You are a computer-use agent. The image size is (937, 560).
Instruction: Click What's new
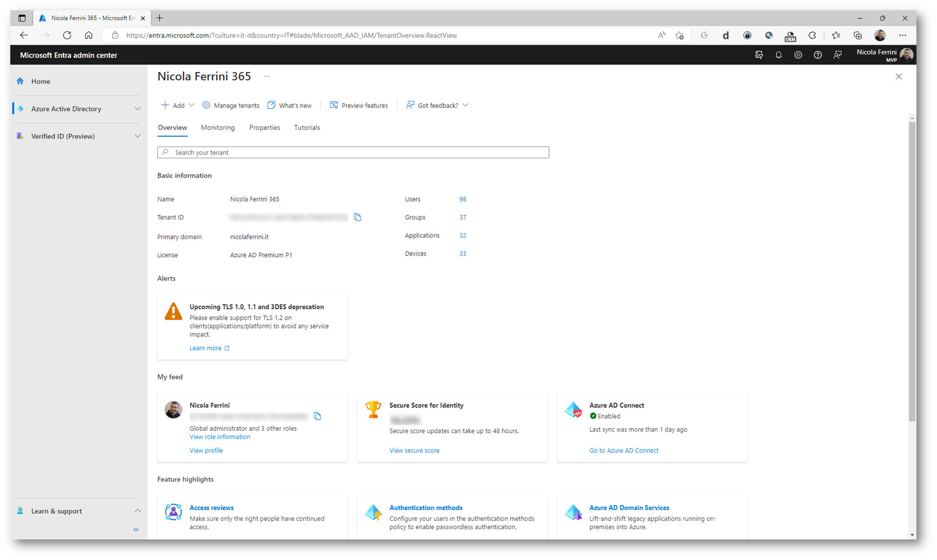coord(289,105)
